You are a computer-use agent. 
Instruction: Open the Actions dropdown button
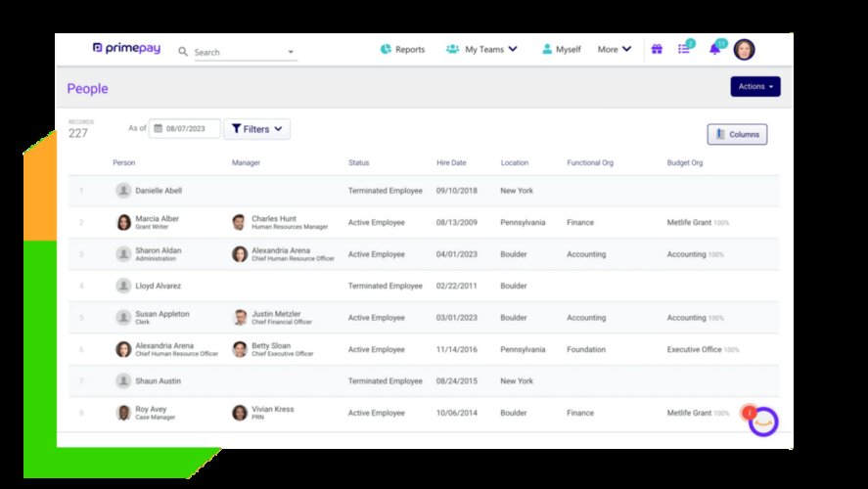pyautogui.click(x=754, y=87)
